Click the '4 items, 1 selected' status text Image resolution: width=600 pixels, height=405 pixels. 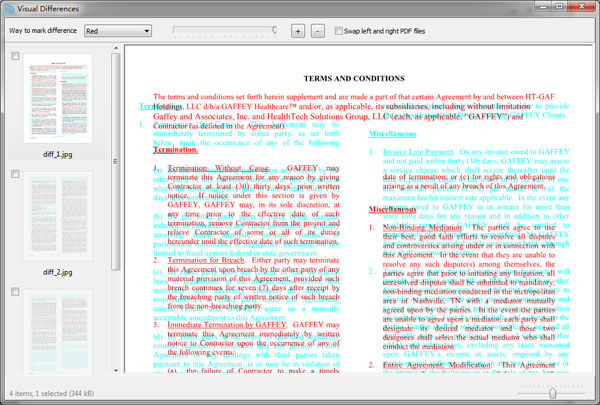pos(51,393)
